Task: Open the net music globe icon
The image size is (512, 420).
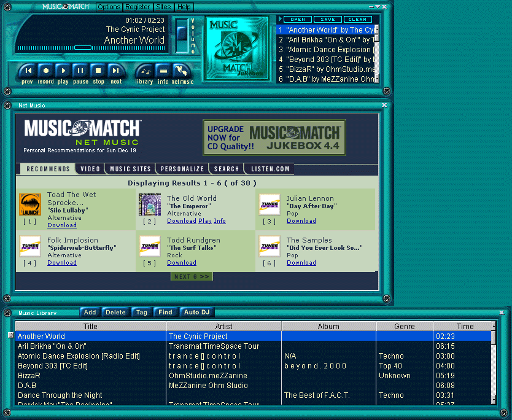Action: [181, 71]
